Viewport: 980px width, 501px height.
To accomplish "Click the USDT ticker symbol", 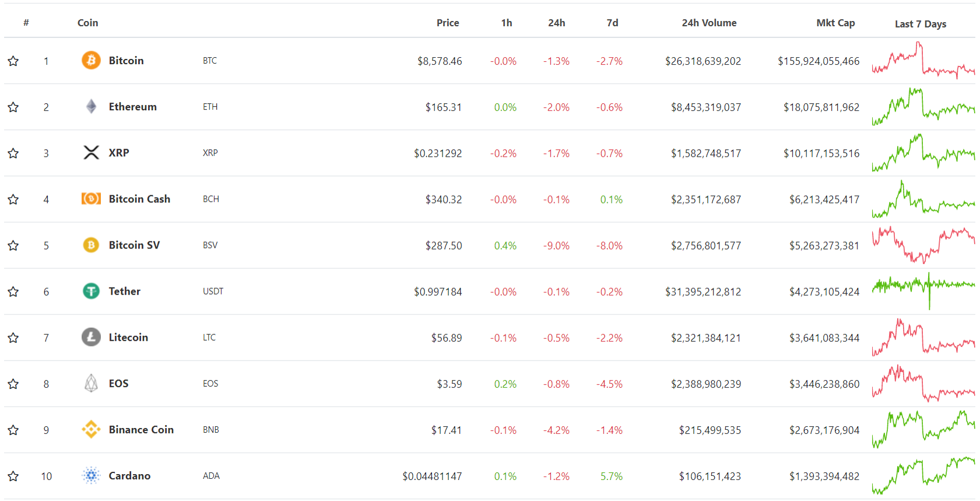I will tap(213, 291).
